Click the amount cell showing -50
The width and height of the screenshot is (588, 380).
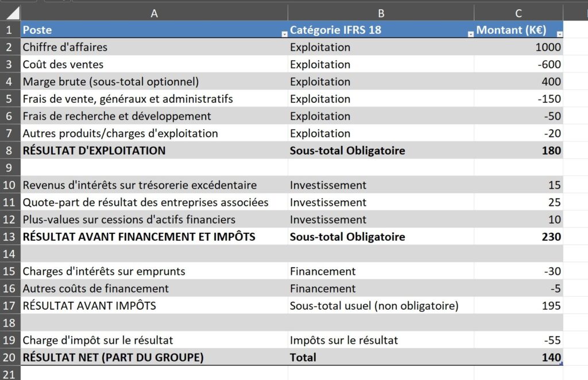point(519,116)
